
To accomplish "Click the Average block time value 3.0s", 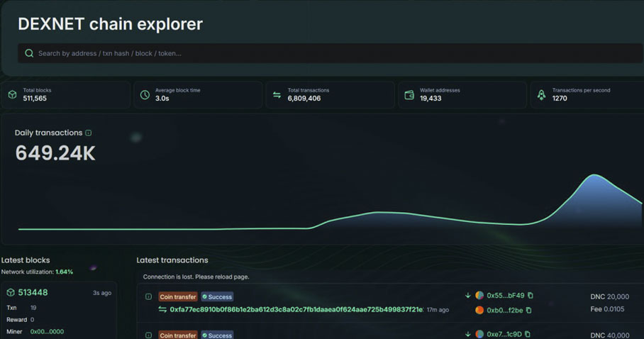I will (x=162, y=99).
